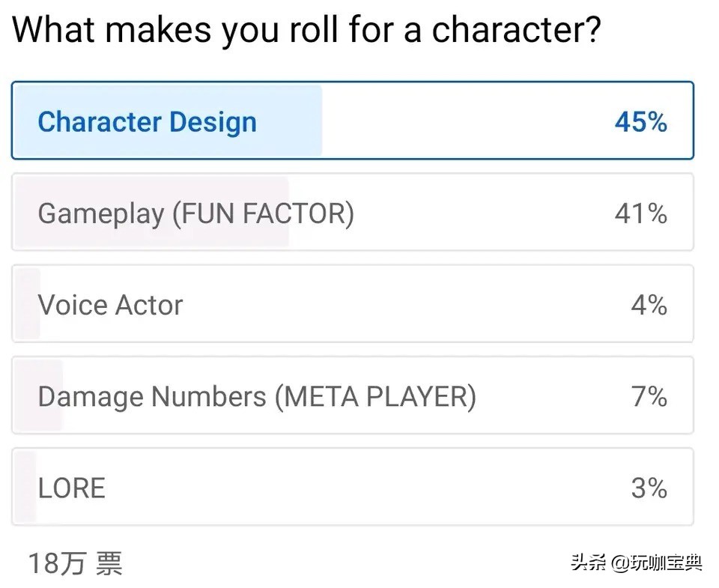Click the 41% result percentage
The width and height of the screenshot is (719, 588).
click(640, 213)
